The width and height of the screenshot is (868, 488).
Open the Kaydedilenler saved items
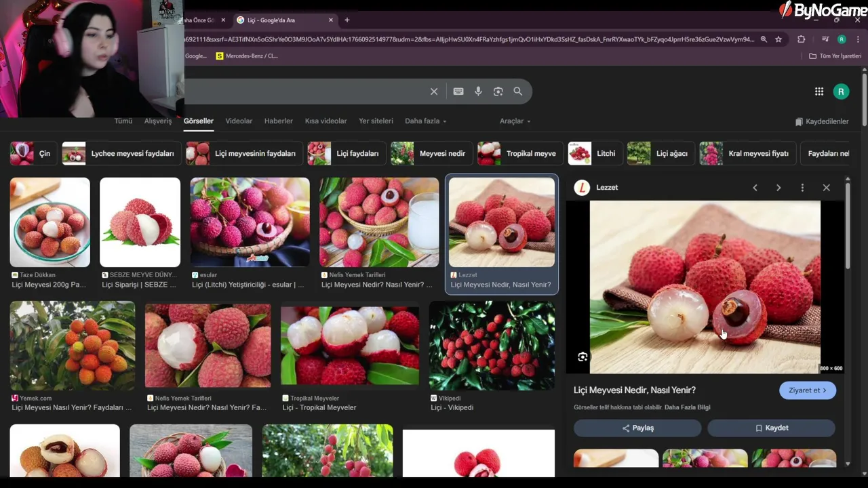pos(821,121)
